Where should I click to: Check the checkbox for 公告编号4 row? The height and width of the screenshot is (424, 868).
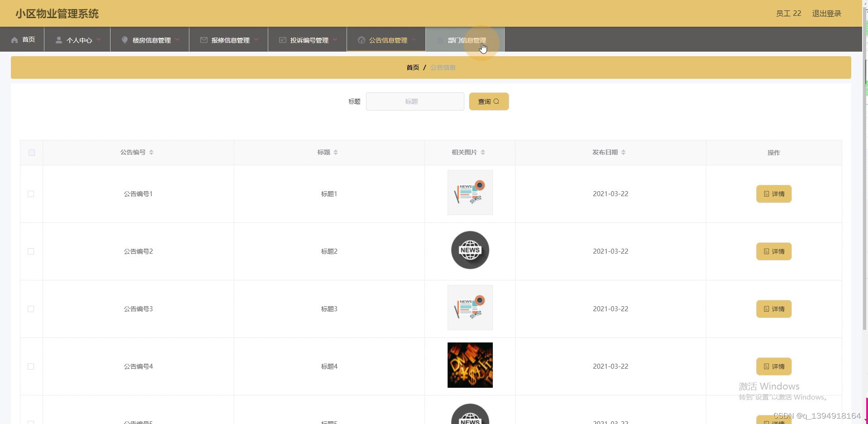[31, 366]
